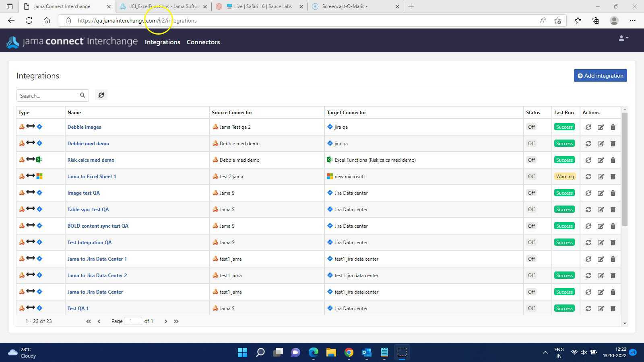Toggle the Off status for Debbie med demo
The width and height of the screenshot is (644, 362).
click(x=531, y=144)
